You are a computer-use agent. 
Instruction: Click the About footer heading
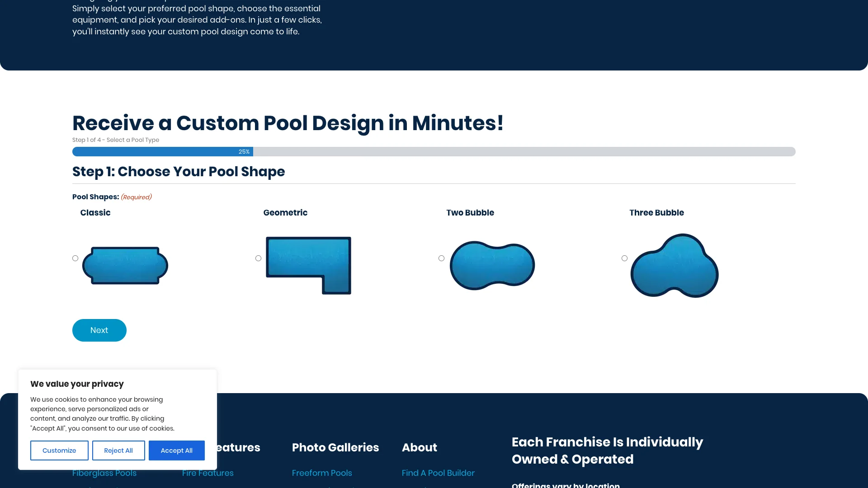[419, 447]
